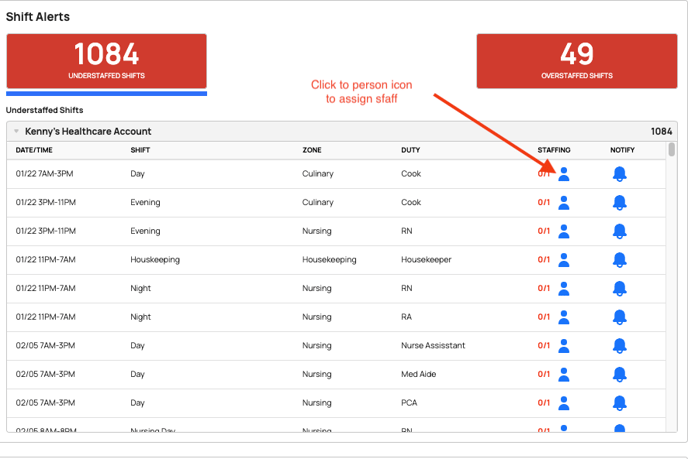Click the bell icon in the Housekeeper row

620,260
